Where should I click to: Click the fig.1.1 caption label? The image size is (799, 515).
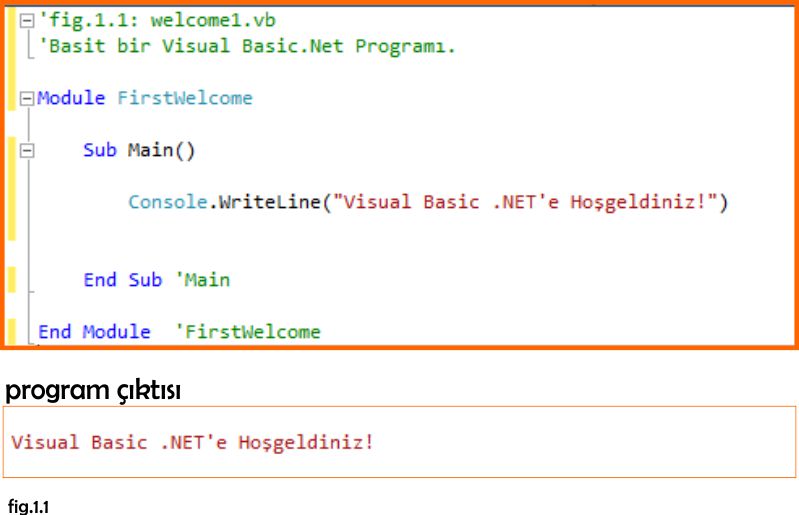29,507
